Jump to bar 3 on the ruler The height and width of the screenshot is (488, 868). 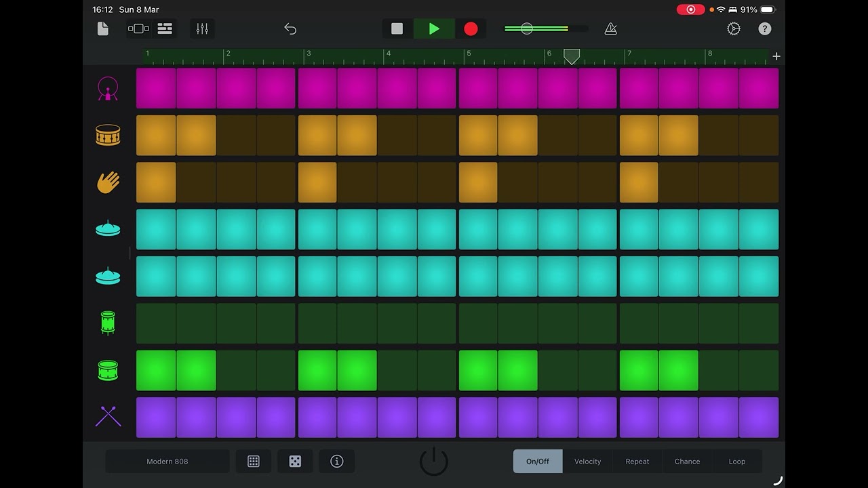309,54
